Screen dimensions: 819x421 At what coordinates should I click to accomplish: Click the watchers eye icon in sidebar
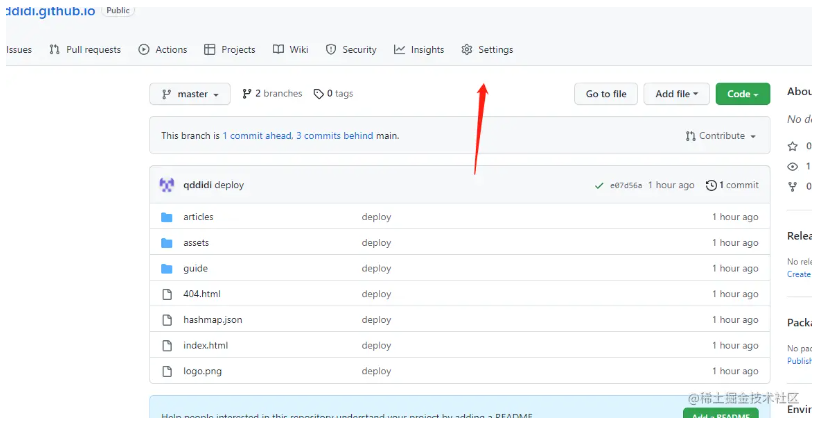click(793, 167)
